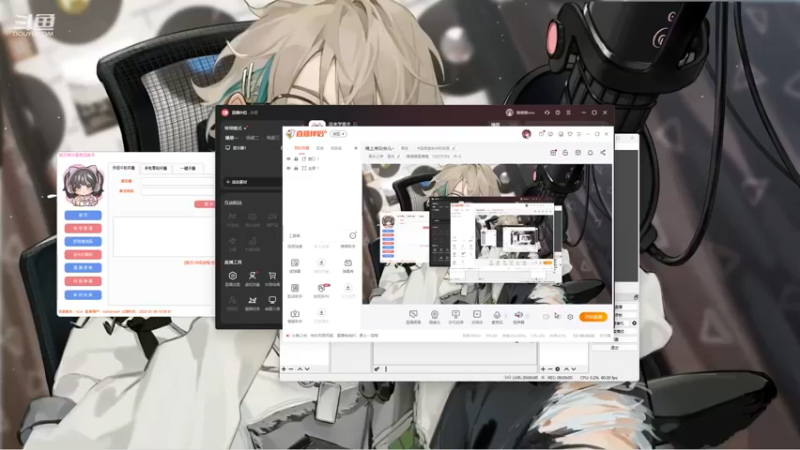Select second scene tab in white window
The height and width of the screenshot is (450, 800).
tap(320, 148)
